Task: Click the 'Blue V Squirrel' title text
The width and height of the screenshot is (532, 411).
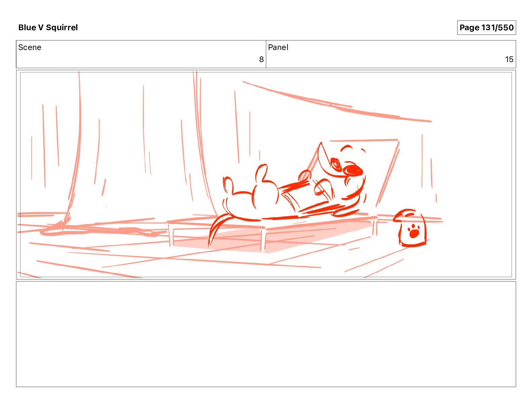Action: [48, 28]
